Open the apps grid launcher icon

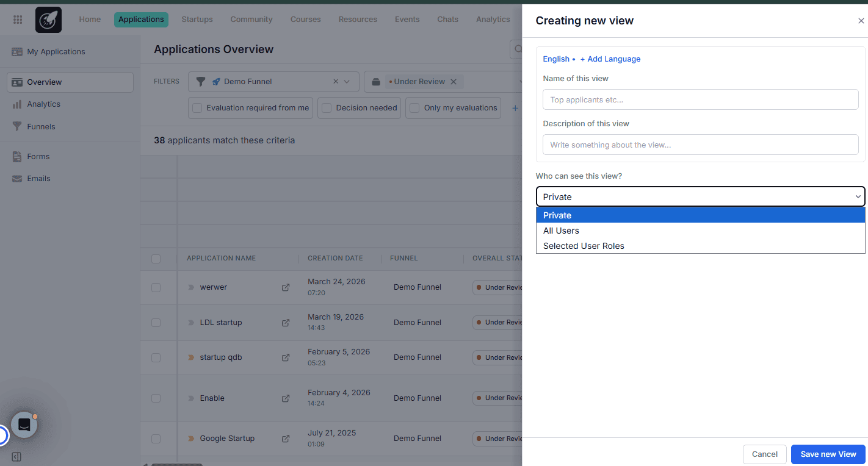18,20
